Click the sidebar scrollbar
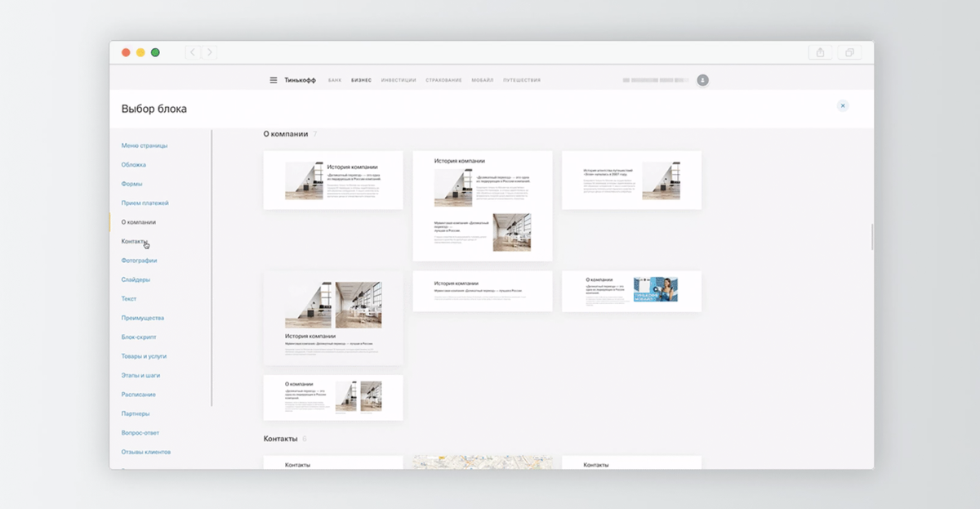This screenshot has width=980, height=509. tap(212, 268)
